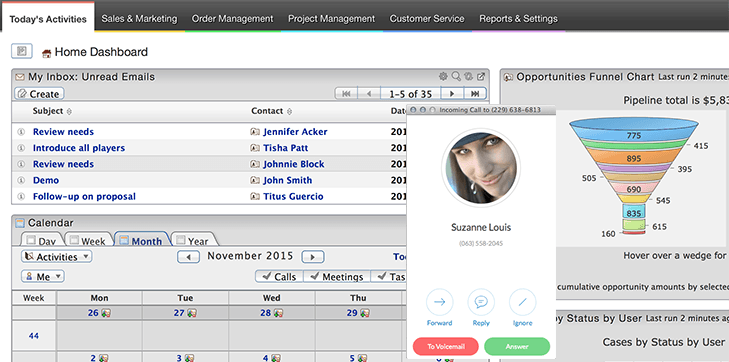
Task: Go to previous page of inbox emails
Action: tap(369, 94)
